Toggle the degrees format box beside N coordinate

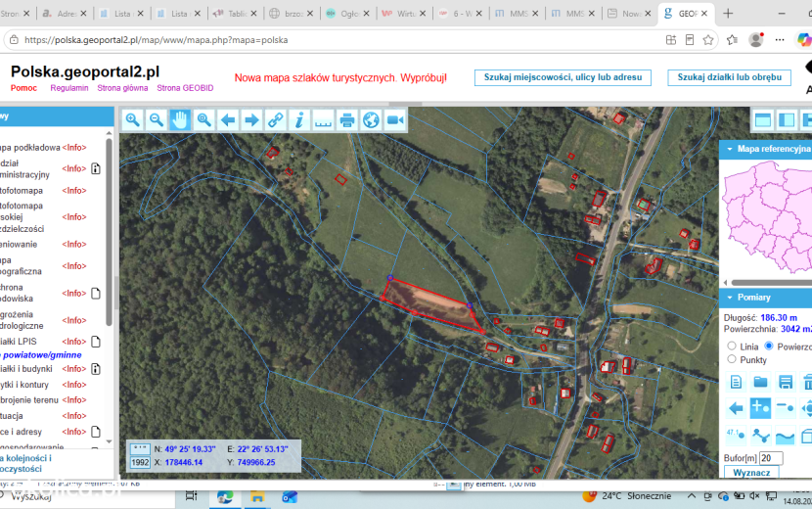[140, 449]
